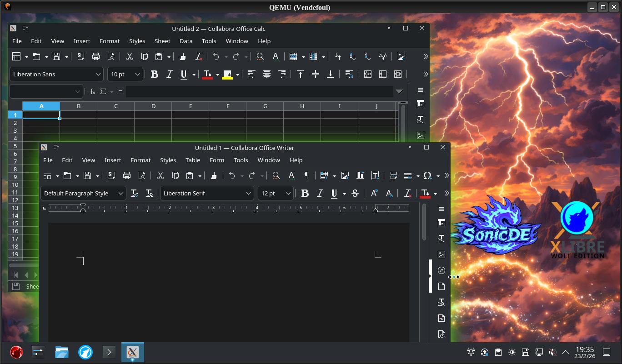Screen dimensions: 622x364
Task: Click Print icon in Calc toolbar
Action: (x=96, y=56)
